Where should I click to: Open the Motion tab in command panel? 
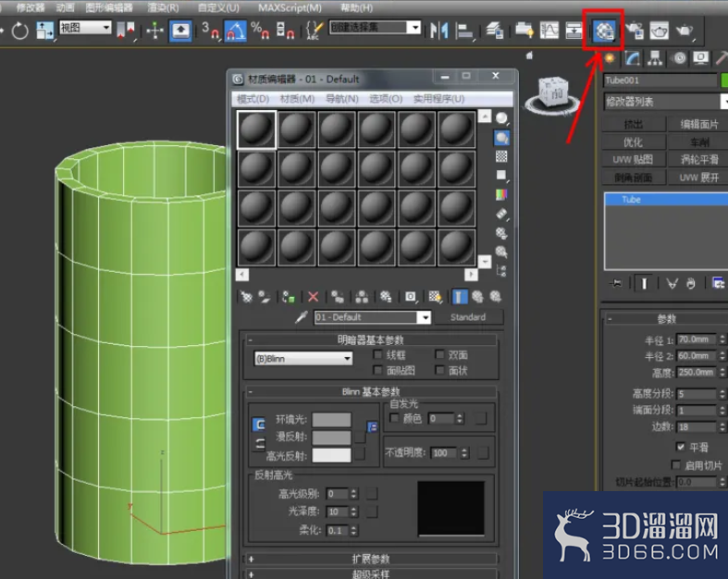[679, 58]
